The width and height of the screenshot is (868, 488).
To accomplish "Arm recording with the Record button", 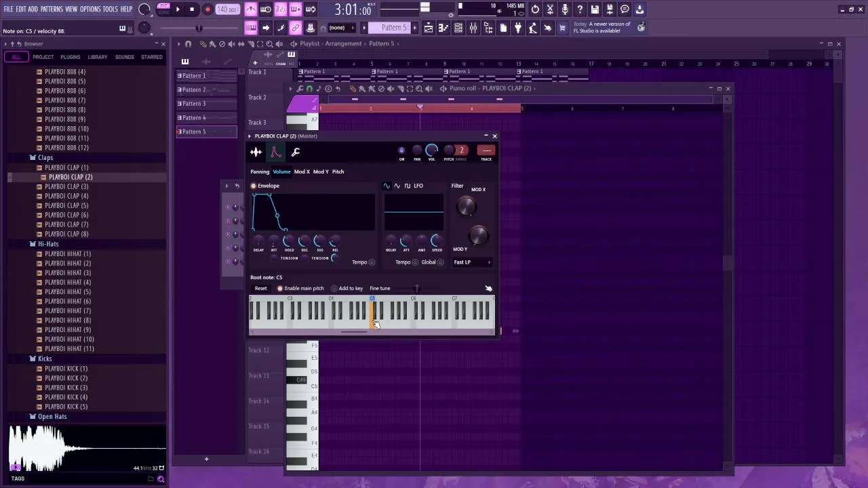I will (208, 9).
